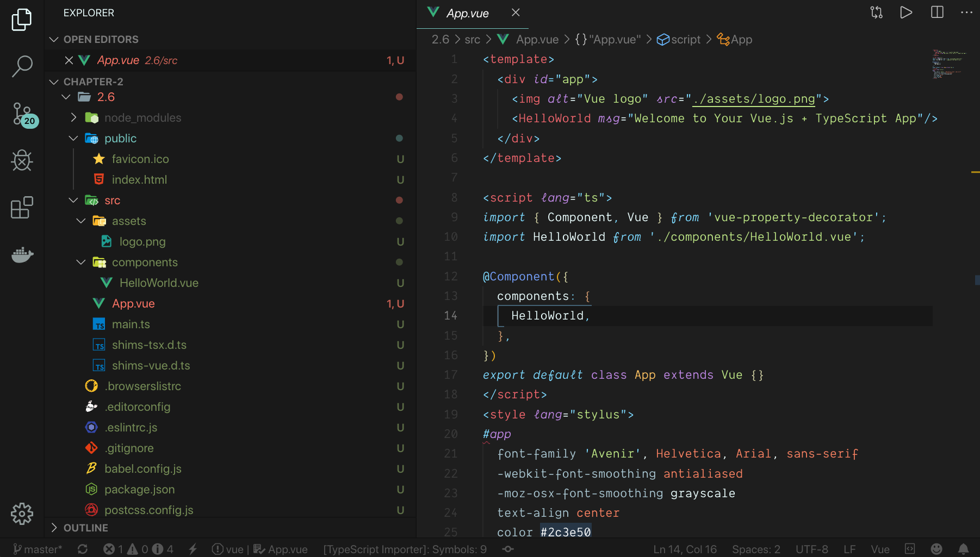Click the 2.6 breadcrumb segment

[x=441, y=40]
